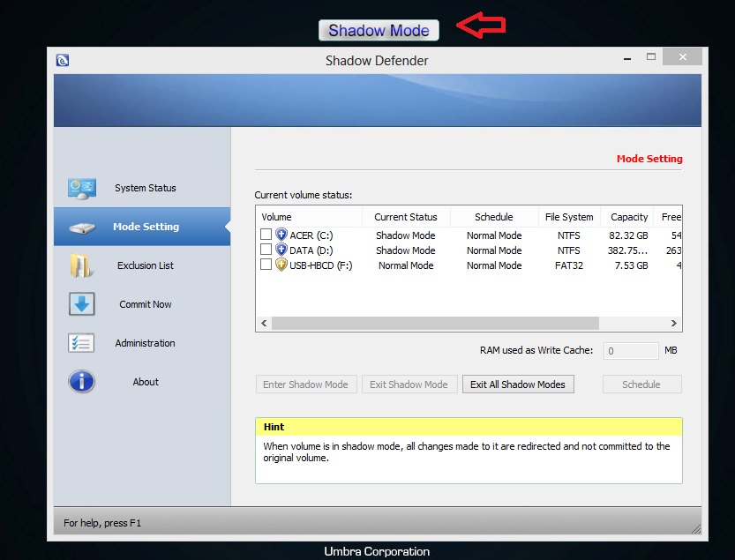
Task: Click the volume list scroll right arrow
Action: point(673,324)
